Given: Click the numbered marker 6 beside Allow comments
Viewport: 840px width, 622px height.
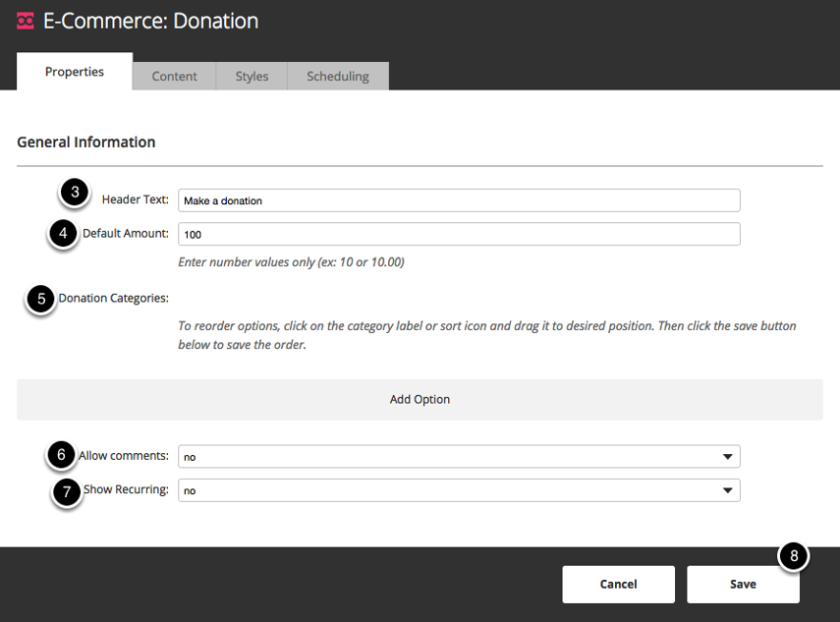Looking at the screenshot, I should pos(61,455).
